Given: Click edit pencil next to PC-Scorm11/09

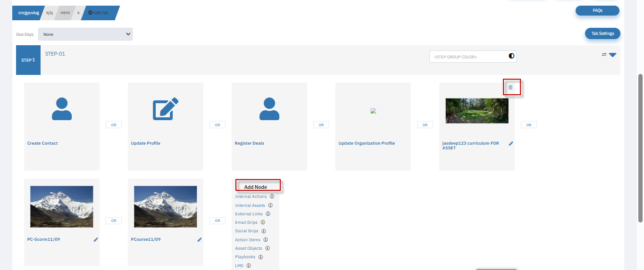Looking at the screenshot, I should (96, 240).
